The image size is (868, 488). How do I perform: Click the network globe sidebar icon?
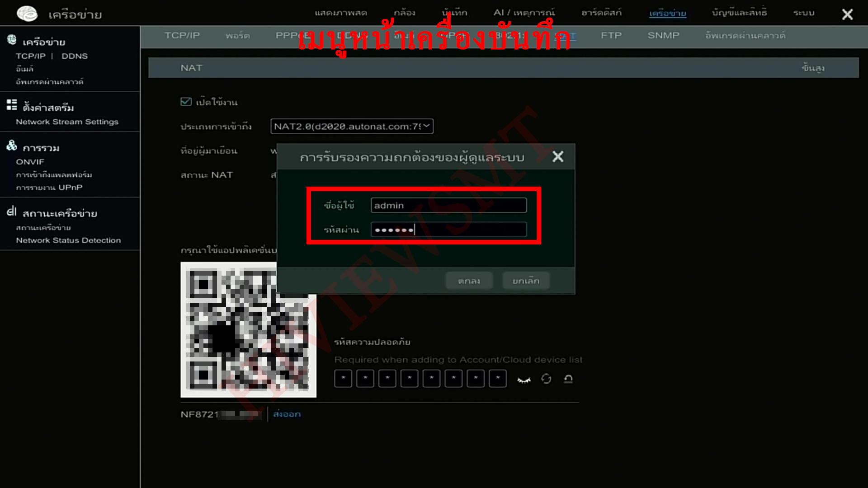12,40
